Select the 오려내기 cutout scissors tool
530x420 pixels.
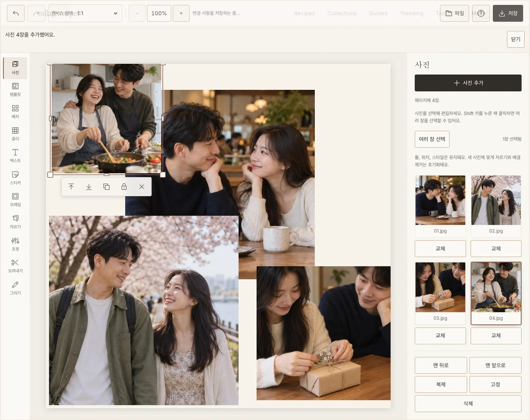point(15,266)
